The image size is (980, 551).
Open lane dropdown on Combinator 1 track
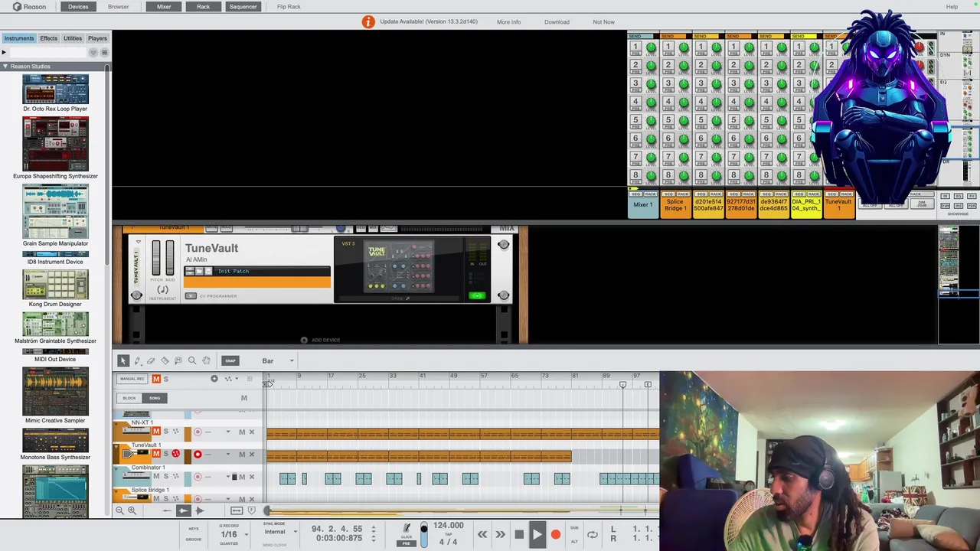(228, 477)
